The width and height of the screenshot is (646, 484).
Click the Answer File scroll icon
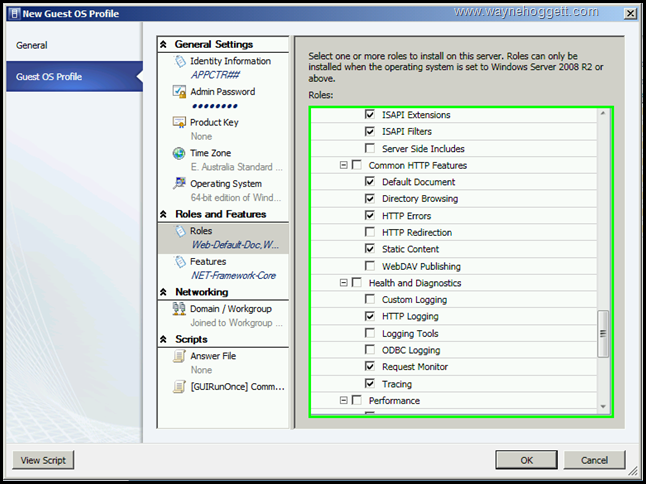pyautogui.click(x=179, y=356)
